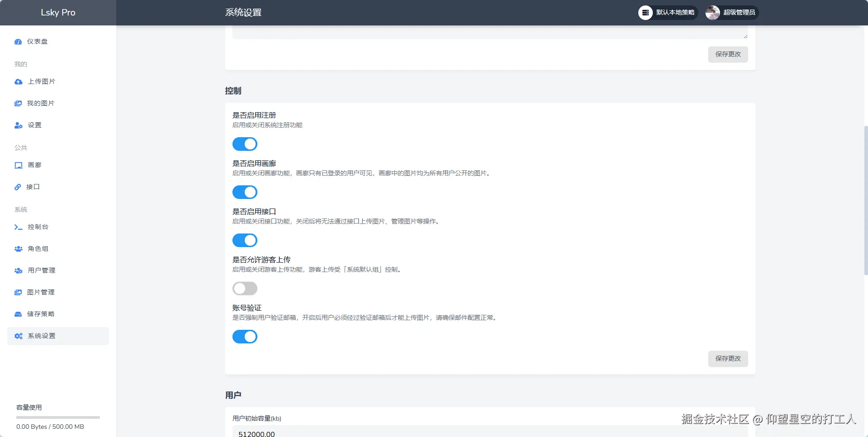Screen dimensions: 868x437
Task: Click the textarea resize handle at top
Action: [x=745, y=36]
